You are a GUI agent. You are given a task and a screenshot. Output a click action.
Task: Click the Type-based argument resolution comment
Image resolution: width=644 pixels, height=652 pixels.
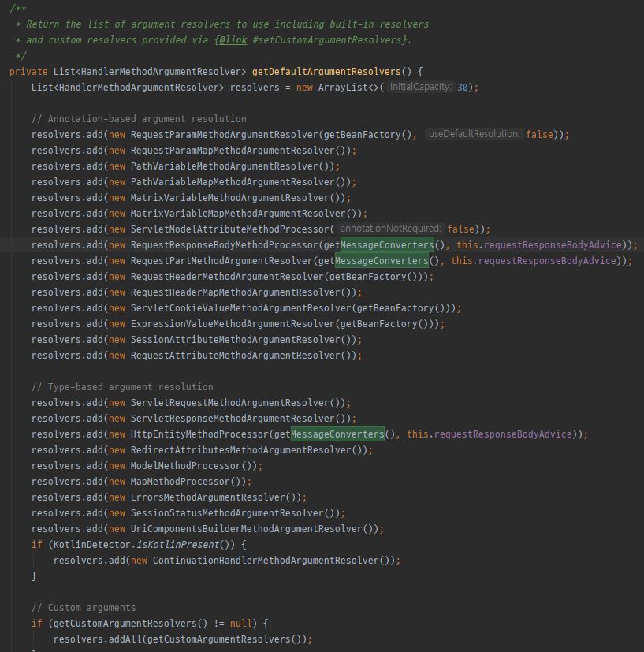(x=122, y=387)
